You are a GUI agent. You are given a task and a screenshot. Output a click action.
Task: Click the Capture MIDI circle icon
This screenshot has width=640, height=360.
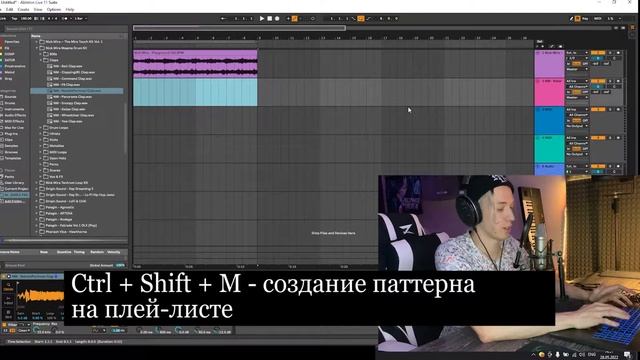click(x=313, y=18)
